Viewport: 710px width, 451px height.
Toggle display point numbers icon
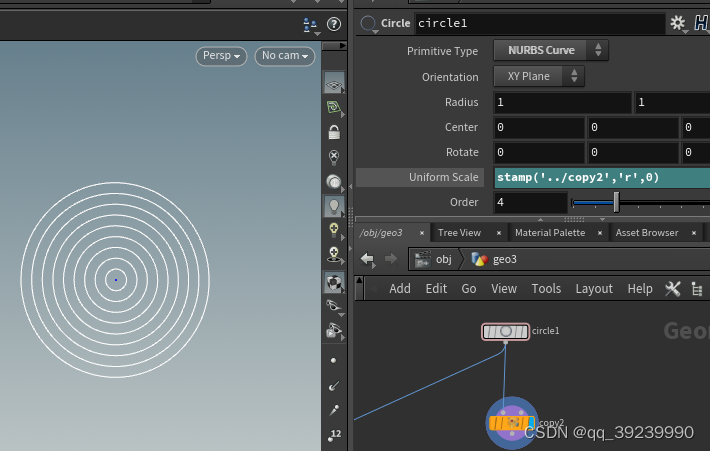point(335,435)
